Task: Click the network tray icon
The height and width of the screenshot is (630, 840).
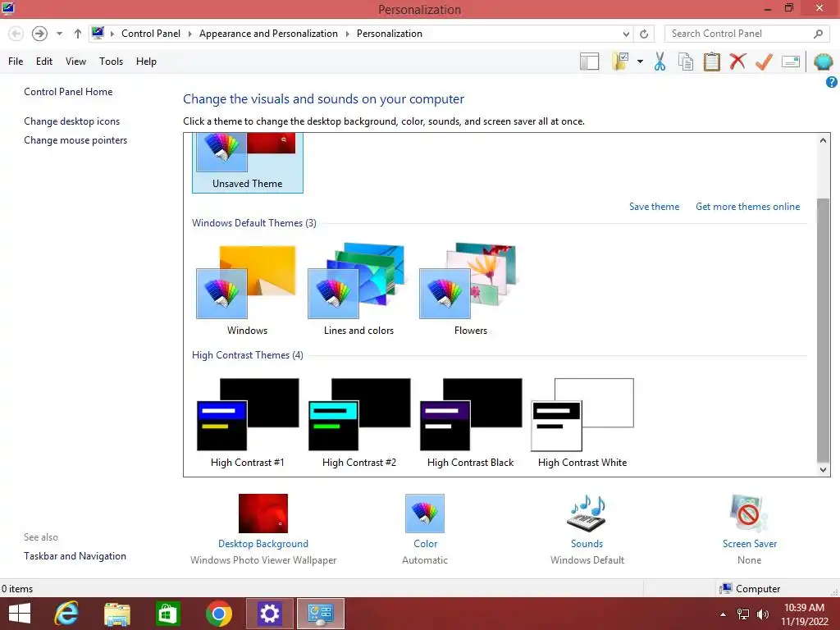Action: click(x=743, y=614)
